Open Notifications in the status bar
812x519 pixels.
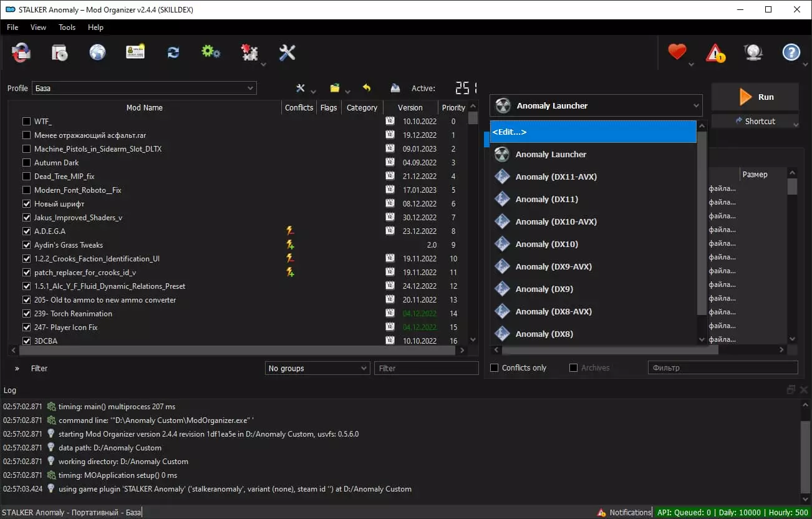624,513
